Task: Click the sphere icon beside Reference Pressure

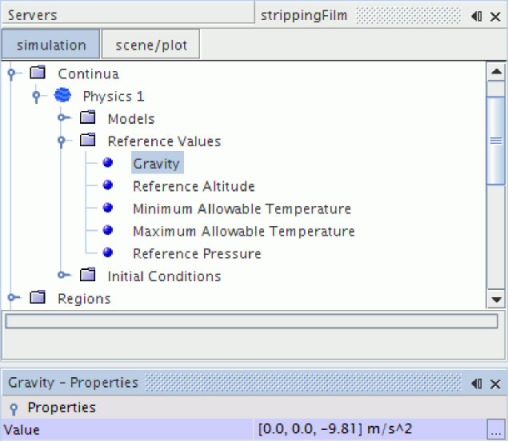Action: click(108, 253)
